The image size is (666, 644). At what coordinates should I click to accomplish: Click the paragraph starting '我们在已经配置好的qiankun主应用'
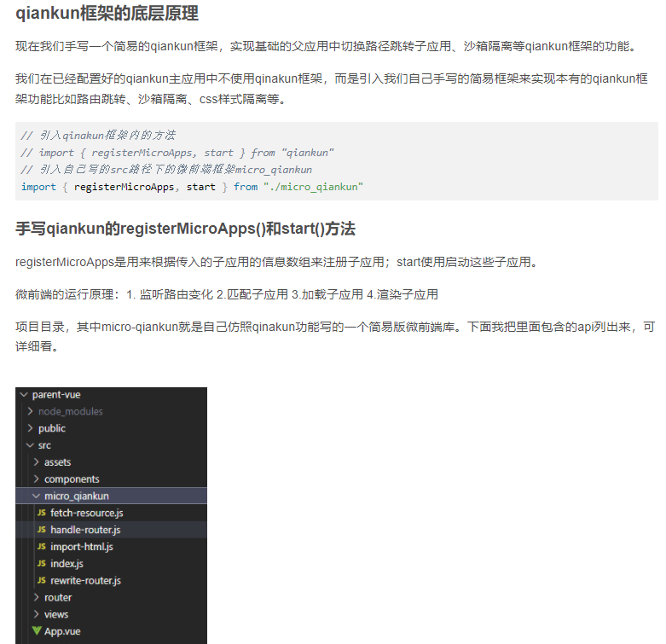tap(332, 89)
